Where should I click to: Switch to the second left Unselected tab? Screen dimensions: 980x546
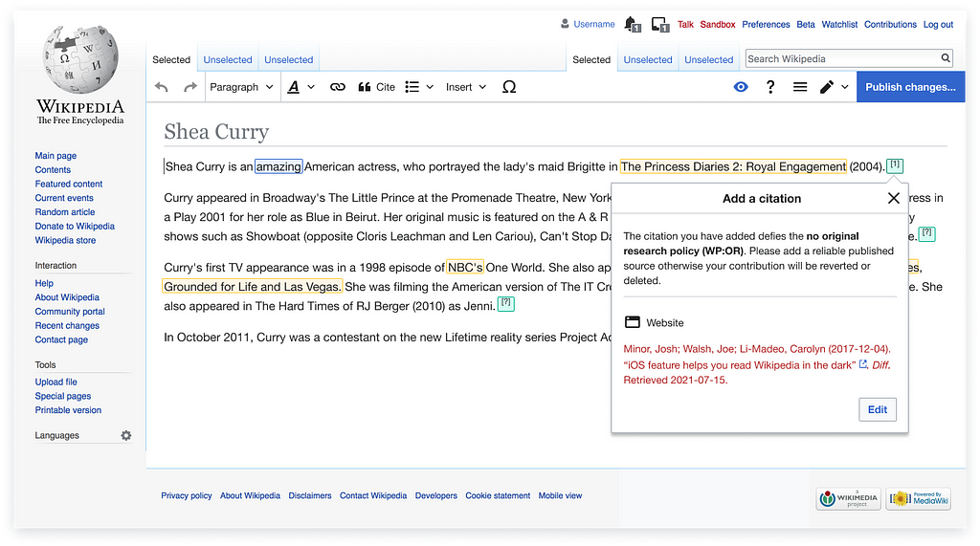pos(289,59)
